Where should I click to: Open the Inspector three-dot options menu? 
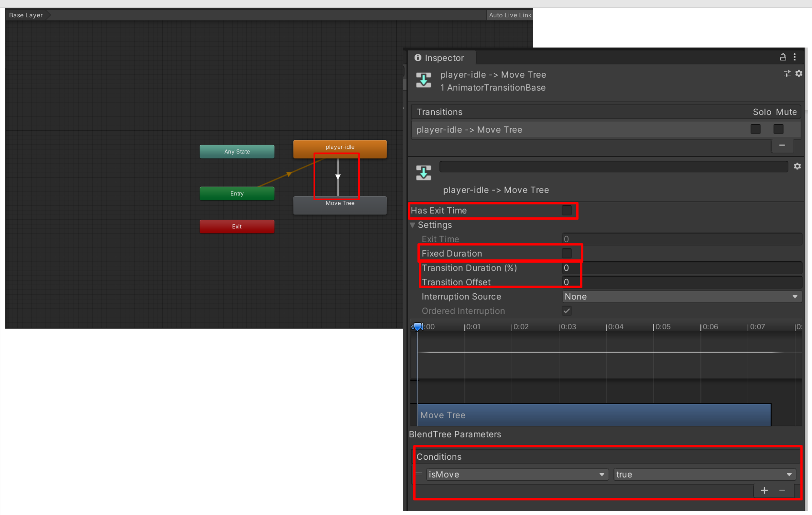click(x=794, y=57)
